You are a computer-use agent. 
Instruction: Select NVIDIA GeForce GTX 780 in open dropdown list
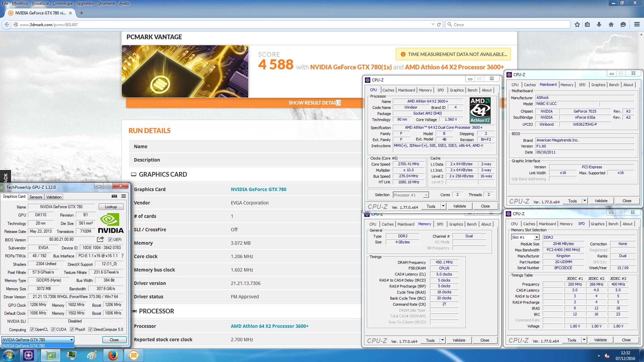38,346
